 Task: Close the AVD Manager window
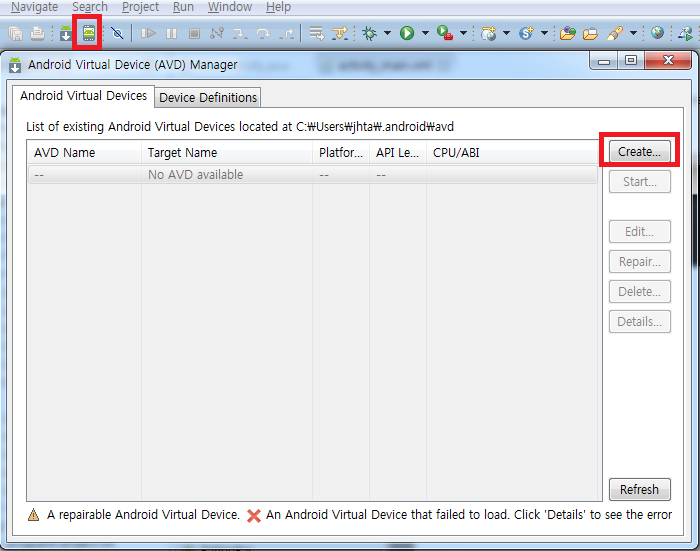click(x=668, y=61)
